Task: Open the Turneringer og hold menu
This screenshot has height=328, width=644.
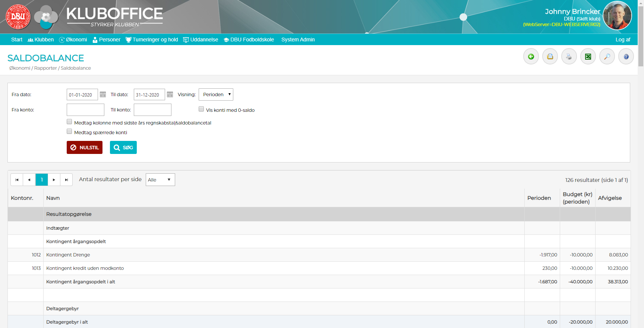Action: tap(152, 40)
